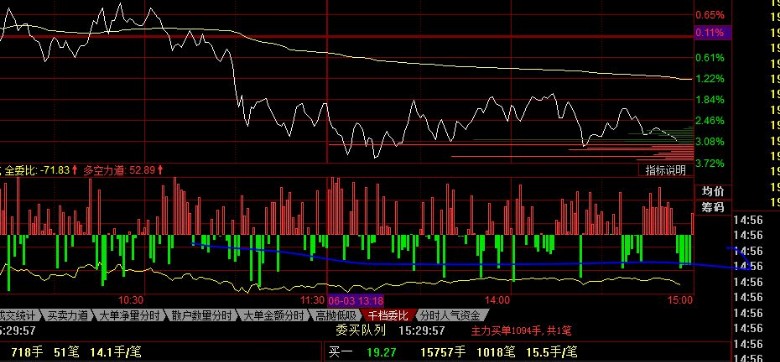Toggle the 筹码 chip distribution display
The width and height of the screenshot is (780, 362).
pos(713,207)
